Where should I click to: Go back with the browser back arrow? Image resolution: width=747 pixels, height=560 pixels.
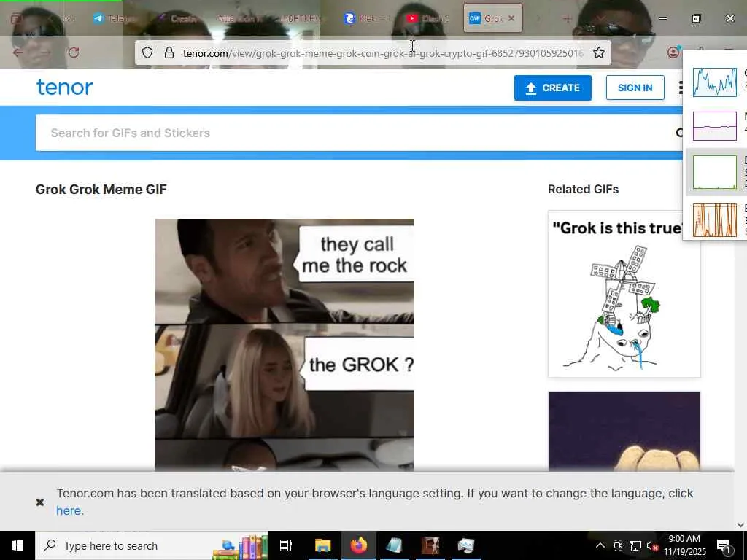coord(18,52)
